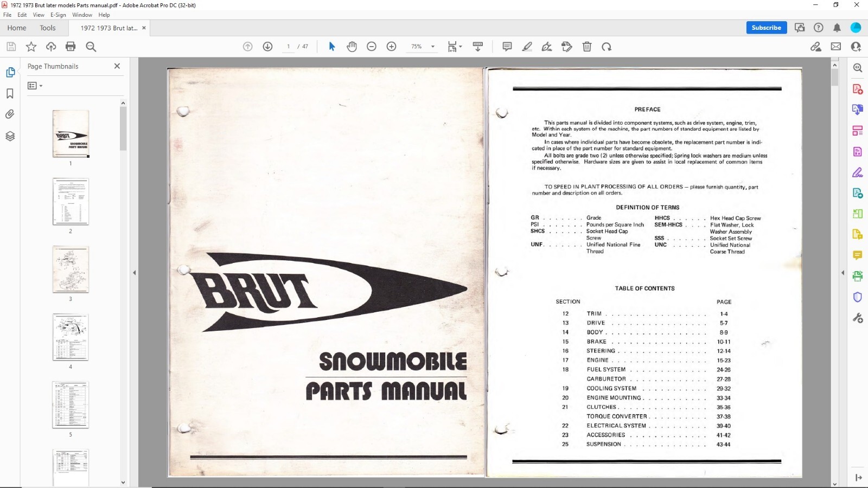Open the Page Thumbnails panel
This screenshot has width=868, height=488.
(x=10, y=72)
